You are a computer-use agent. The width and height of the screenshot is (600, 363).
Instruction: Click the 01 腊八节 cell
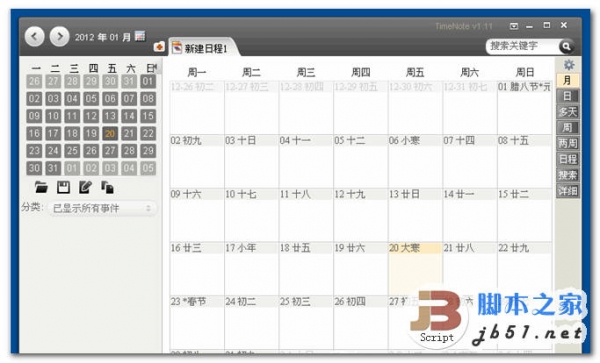[525, 107]
